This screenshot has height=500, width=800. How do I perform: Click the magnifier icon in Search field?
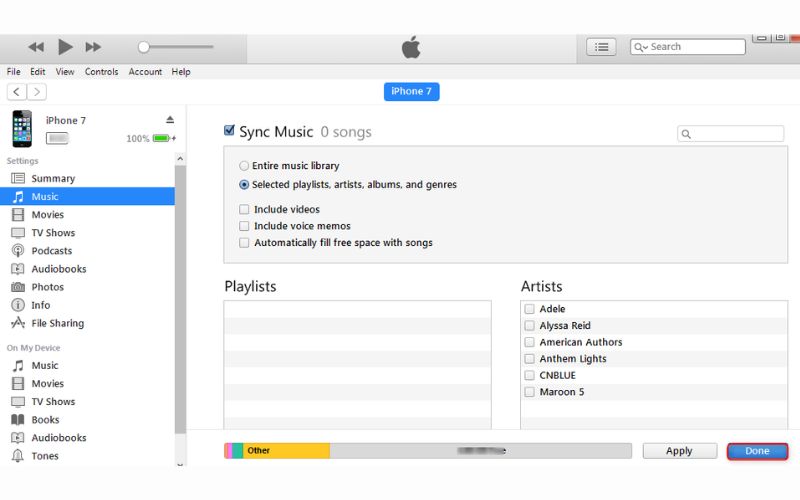pos(640,47)
